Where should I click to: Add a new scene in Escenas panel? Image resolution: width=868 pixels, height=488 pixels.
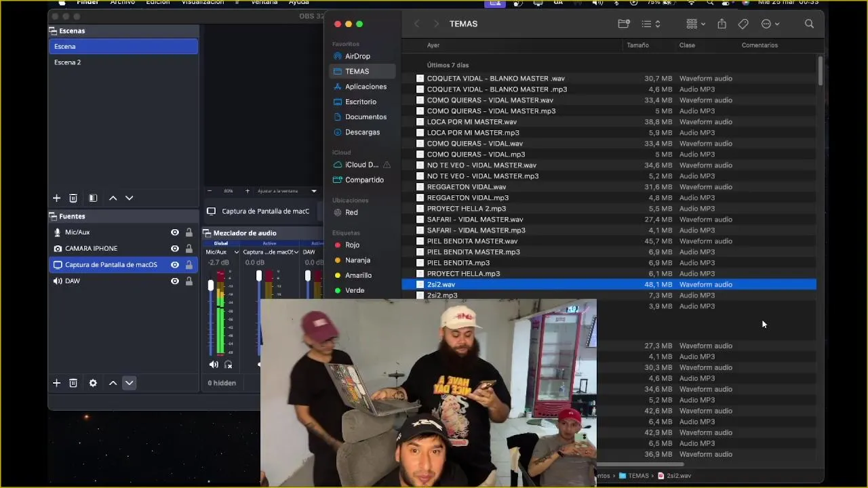point(56,198)
